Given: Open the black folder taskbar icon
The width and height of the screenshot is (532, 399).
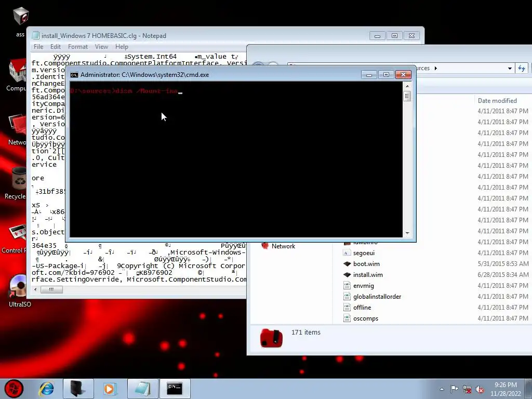Looking at the screenshot, I should point(78,389).
